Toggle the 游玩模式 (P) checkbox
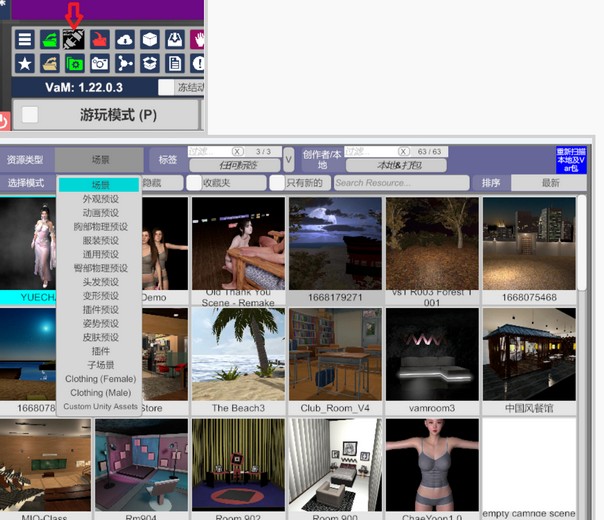 coord(31,115)
